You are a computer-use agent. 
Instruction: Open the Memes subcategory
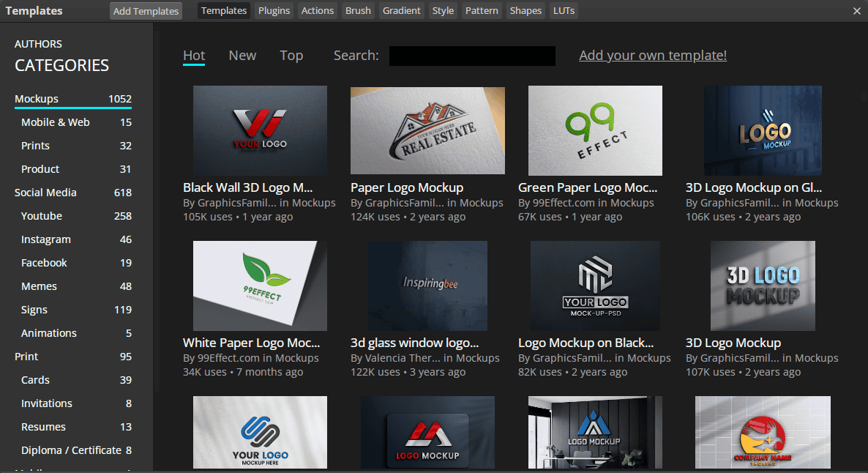[x=76, y=286]
